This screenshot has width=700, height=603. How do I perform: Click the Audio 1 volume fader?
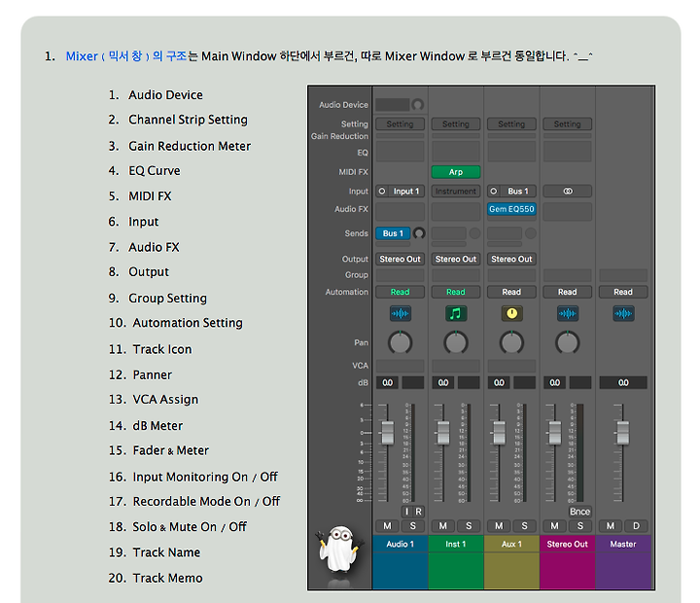387,433
